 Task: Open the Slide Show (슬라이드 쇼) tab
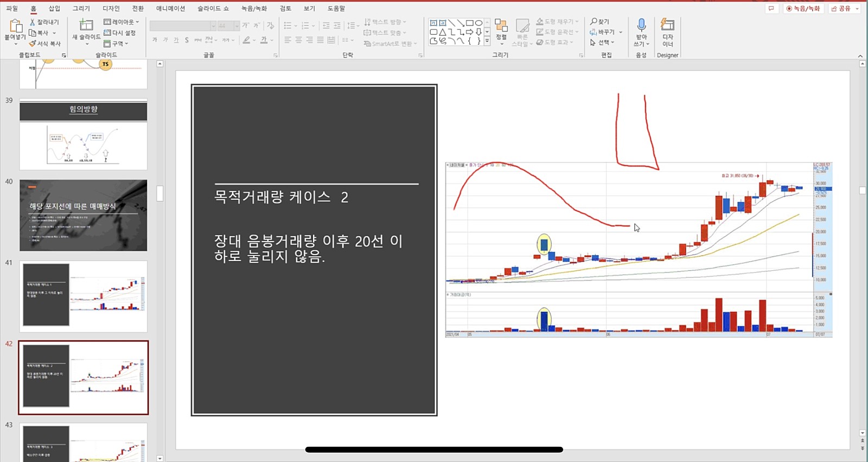tap(213, 8)
